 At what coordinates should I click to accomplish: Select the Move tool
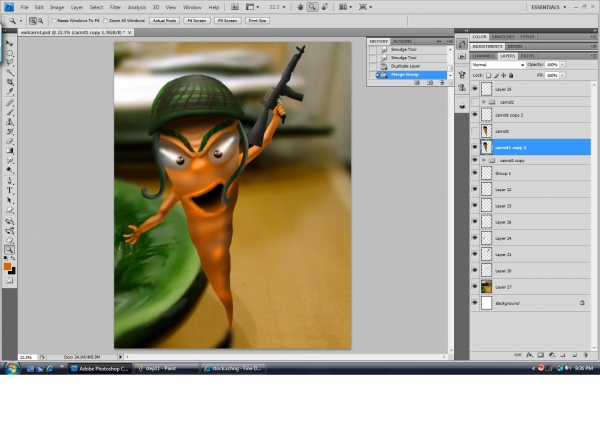click(x=10, y=43)
